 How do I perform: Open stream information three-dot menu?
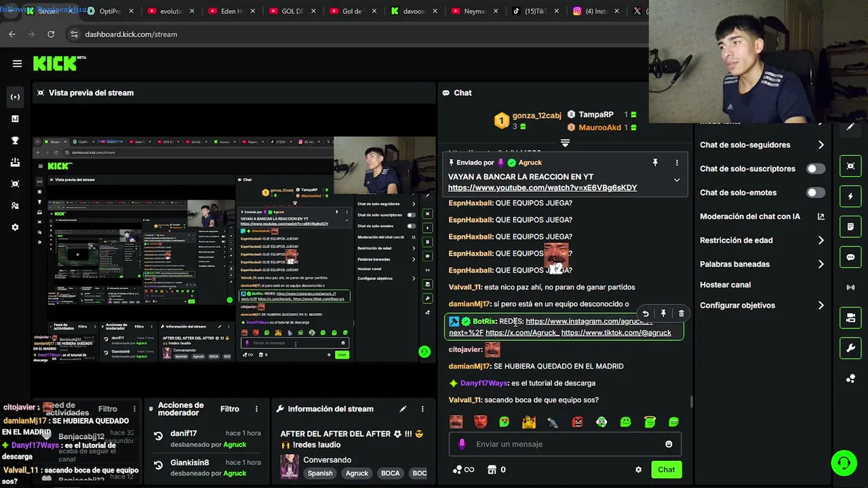point(422,409)
